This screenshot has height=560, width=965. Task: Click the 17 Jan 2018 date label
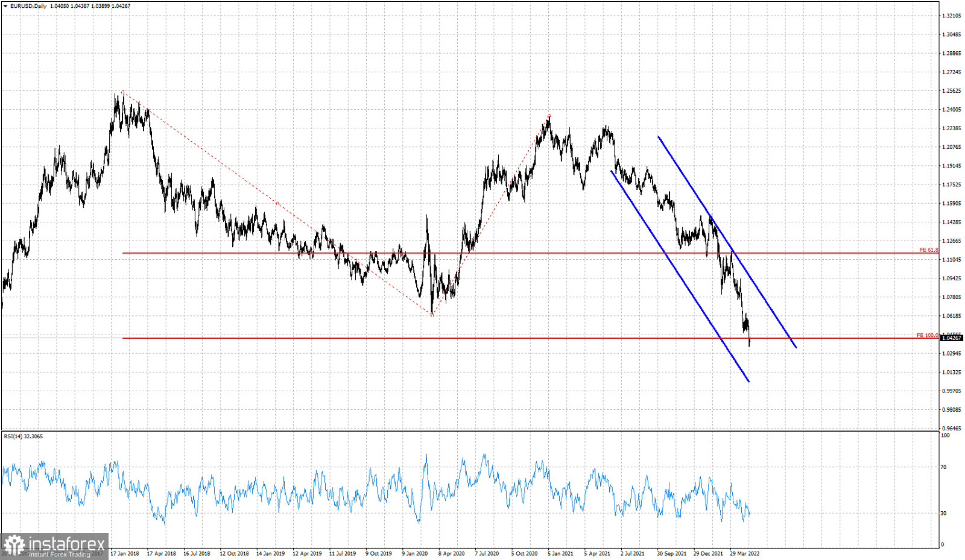[x=125, y=553]
